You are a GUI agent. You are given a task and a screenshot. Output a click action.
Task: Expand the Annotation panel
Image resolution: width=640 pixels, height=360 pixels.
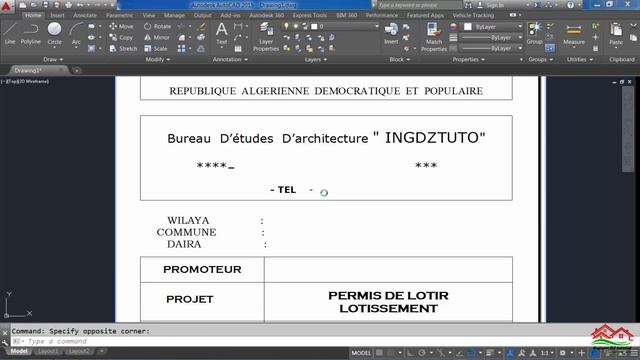coord(230,60)
